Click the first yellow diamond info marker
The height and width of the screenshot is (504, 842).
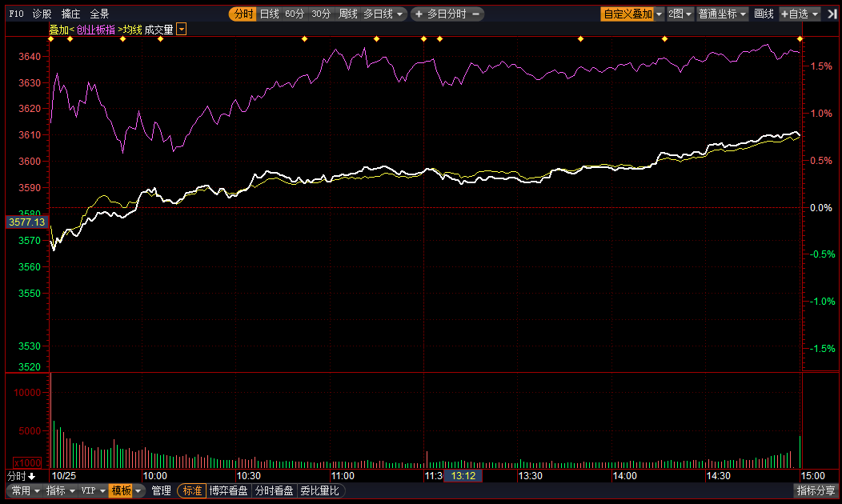[51, 38]
